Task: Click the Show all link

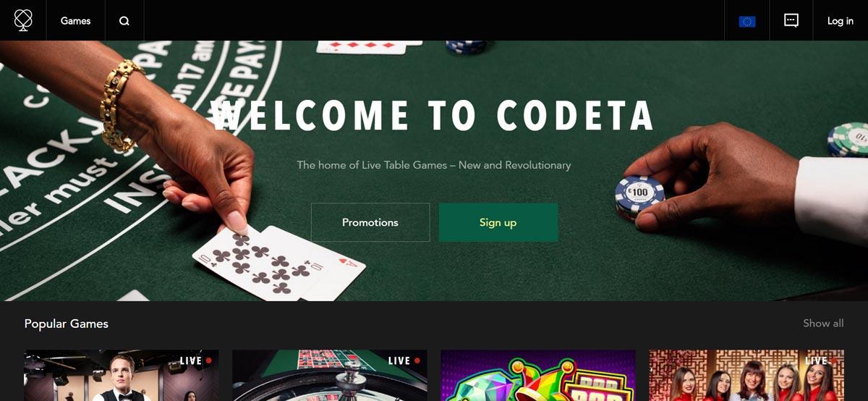Action: (823, 323)
